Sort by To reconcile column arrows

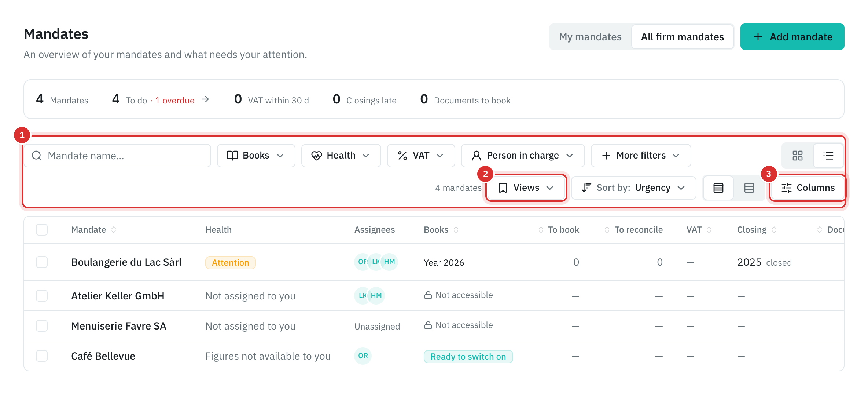tap(607, 230)
